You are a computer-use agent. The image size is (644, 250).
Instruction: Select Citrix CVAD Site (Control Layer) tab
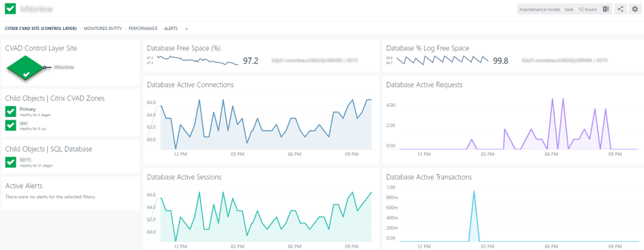[41, 29]
